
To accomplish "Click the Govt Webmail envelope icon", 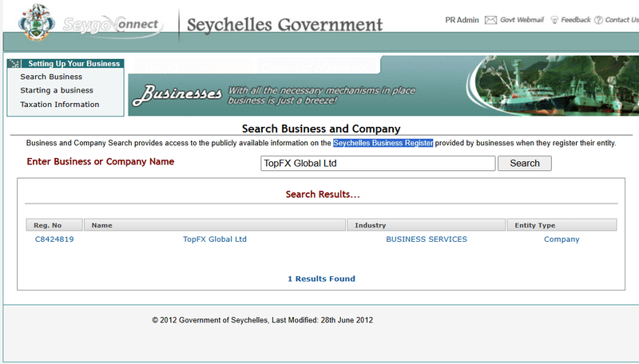I will [490, 20].
